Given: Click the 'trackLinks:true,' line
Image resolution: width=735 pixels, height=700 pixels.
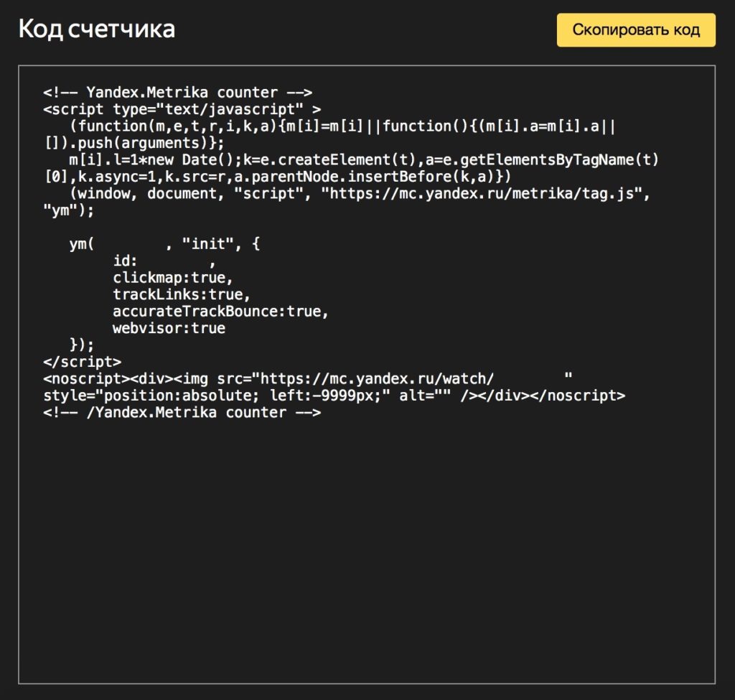Looking at the screenshot, I should coord(182,294).
